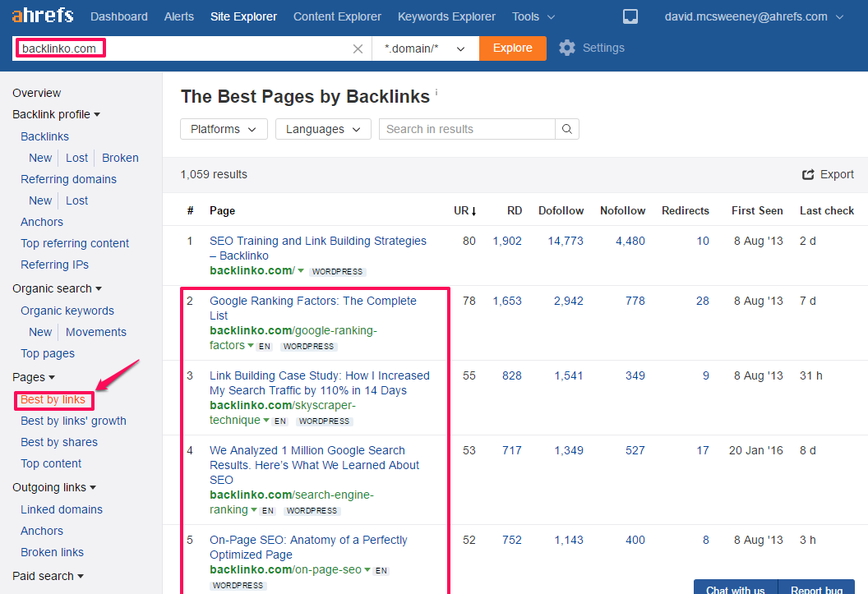
Task: Click Redirects value 28
Action: pos(703,301)
